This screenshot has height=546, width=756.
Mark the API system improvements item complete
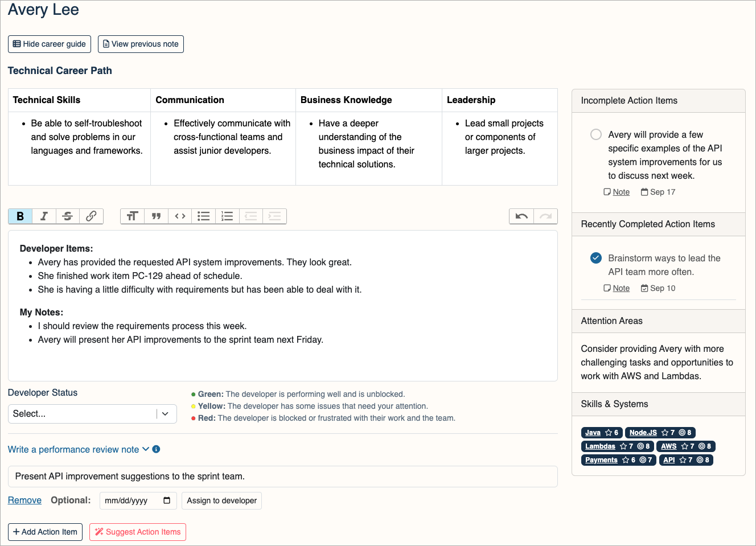[x=596, y=134]
